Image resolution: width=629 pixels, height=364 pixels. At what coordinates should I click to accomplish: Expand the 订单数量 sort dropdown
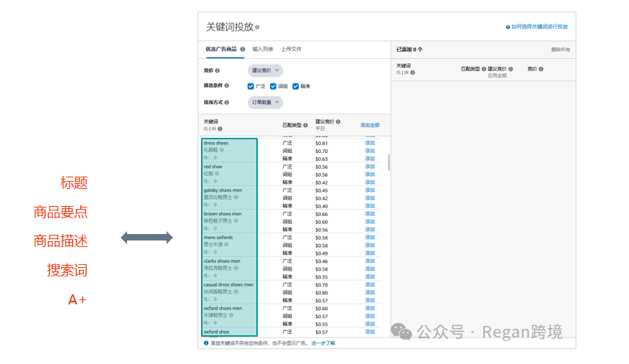(x=266, y=103)
